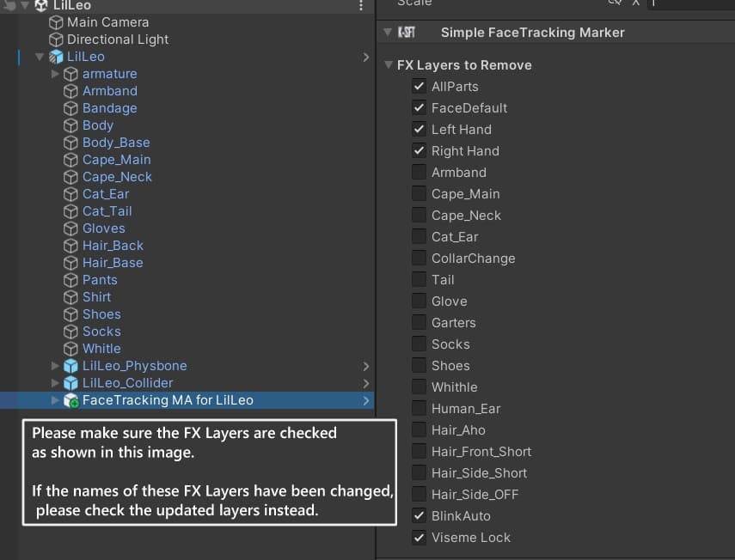Click the LilLeo_Collider prefab icon
The width and height of the screenshot is (735, 560).
(x=71, y=383)
